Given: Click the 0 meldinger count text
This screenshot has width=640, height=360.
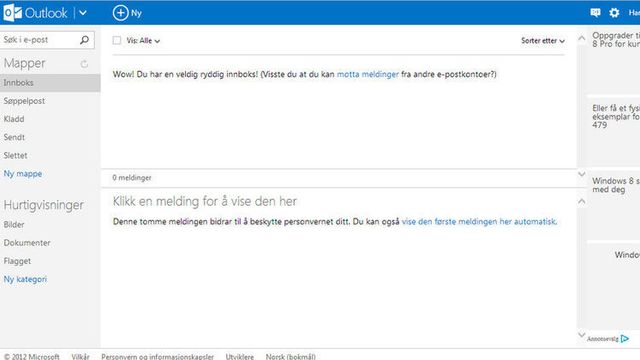Looking at the screenshot, I should tap(132, 178).
